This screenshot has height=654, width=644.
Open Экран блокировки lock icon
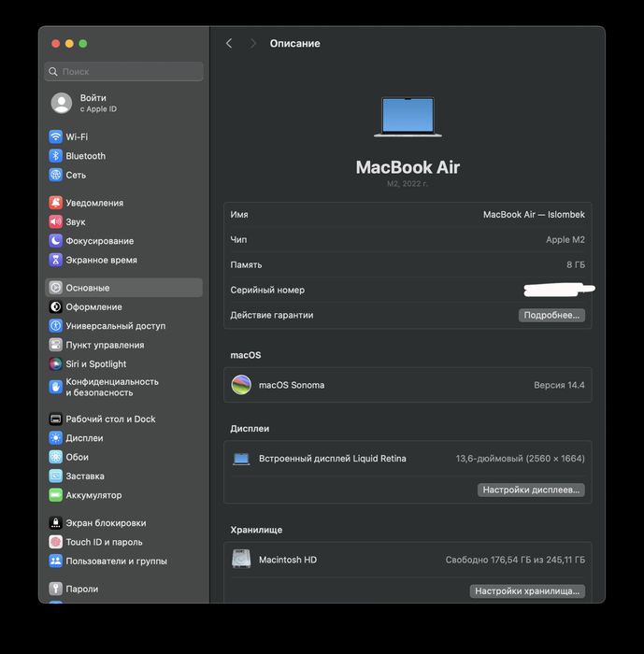[55, 523]
